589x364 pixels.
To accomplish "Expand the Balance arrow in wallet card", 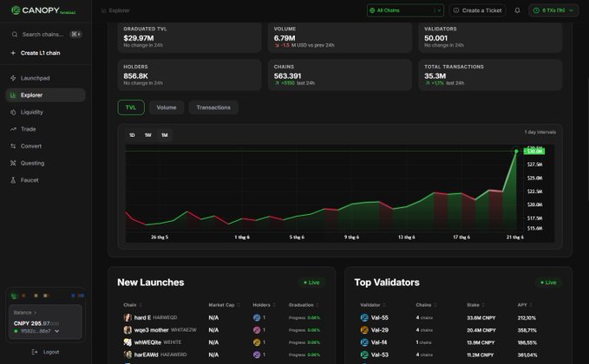I will [36, 313].
